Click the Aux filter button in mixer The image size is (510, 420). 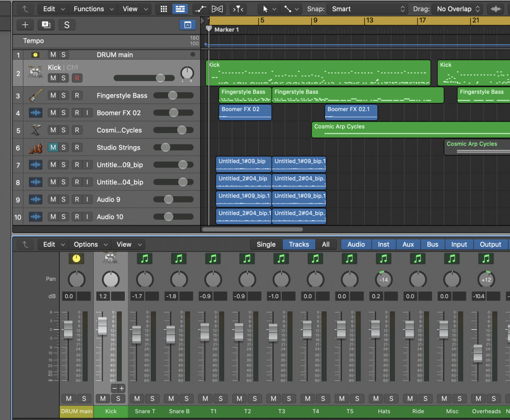point(408,244)
